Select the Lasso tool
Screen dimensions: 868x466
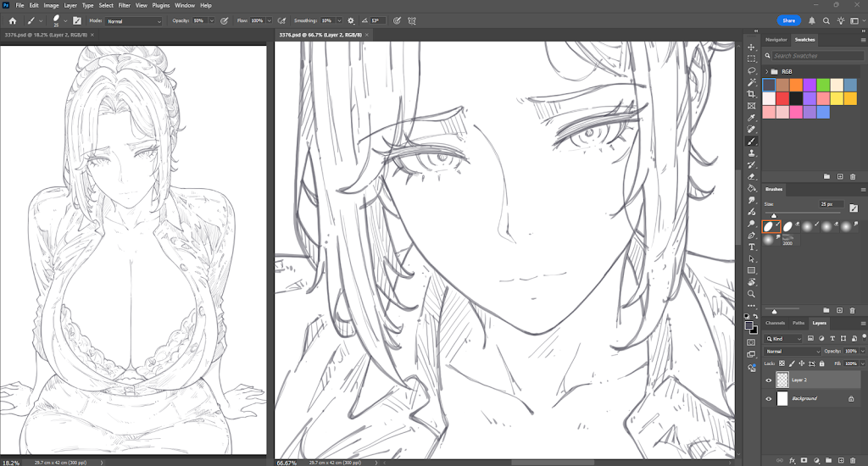[751, 71]
